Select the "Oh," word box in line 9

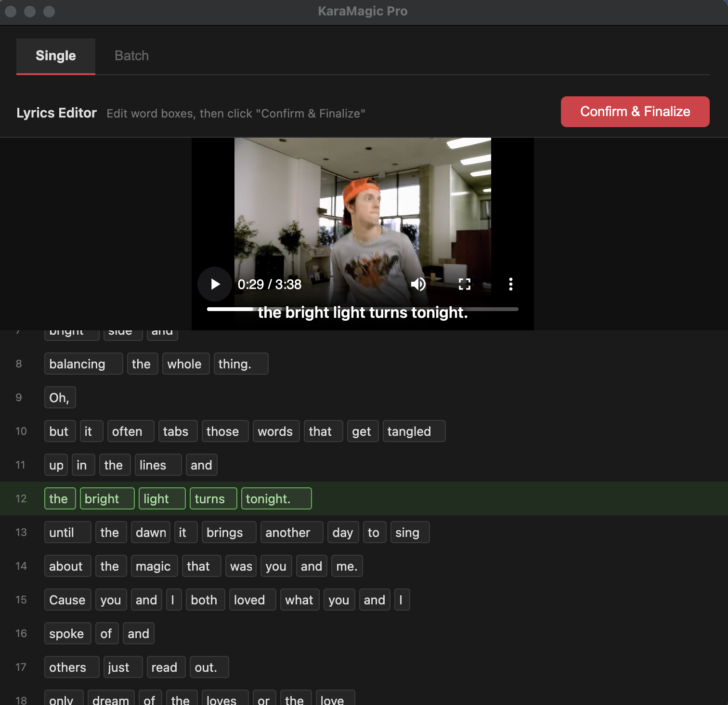[x=60, y=397]
